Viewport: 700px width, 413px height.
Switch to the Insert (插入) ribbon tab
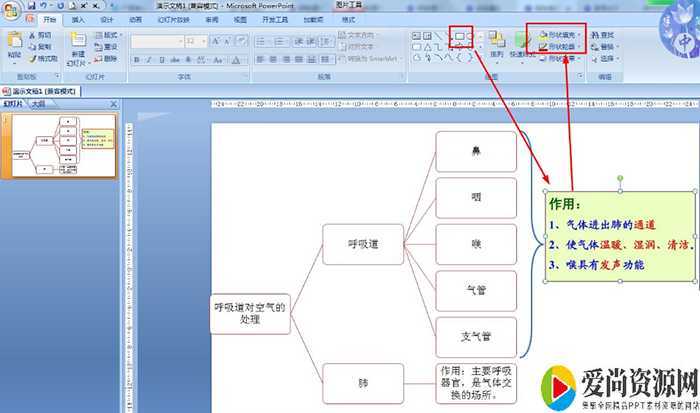click(x=77, y=19)
